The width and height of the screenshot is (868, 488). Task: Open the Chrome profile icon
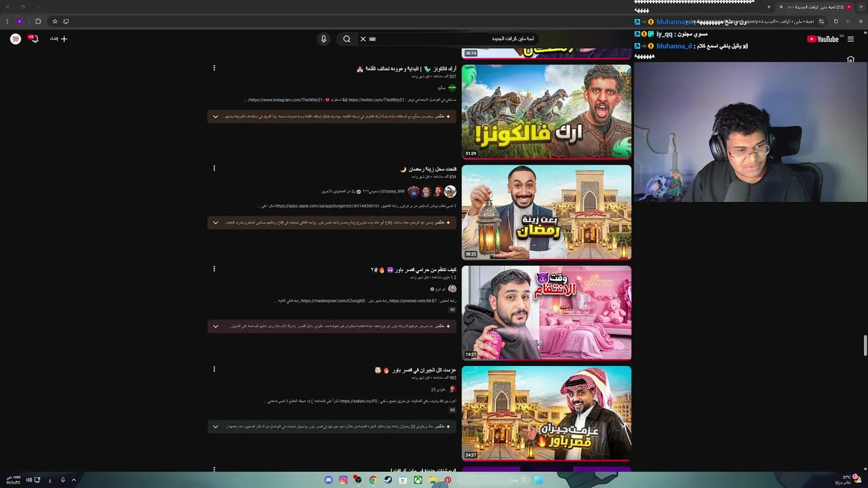tap(20, 21)
